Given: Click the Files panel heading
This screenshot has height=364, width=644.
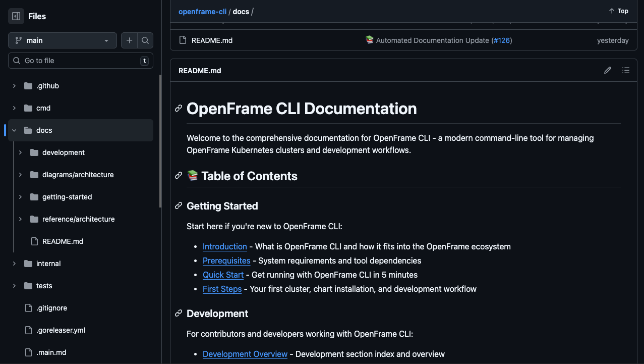Looking at the screenshot, I should point(37,16).
